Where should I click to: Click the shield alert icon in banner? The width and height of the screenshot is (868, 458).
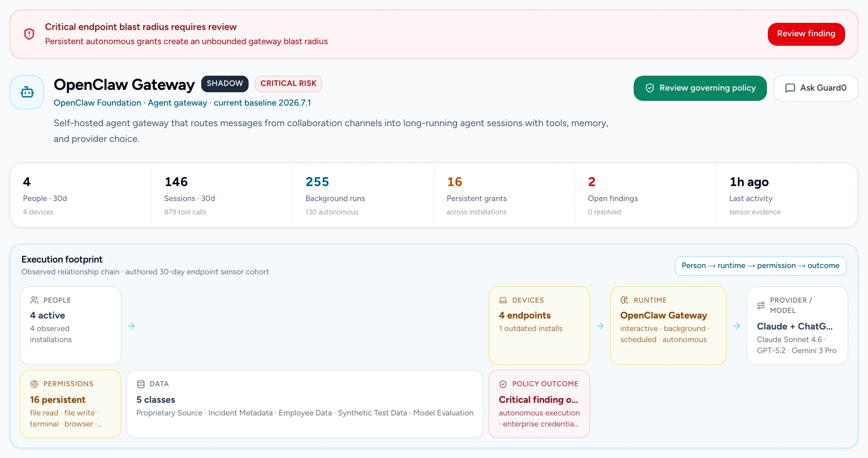pyautogui.click(x=29, y=34)
